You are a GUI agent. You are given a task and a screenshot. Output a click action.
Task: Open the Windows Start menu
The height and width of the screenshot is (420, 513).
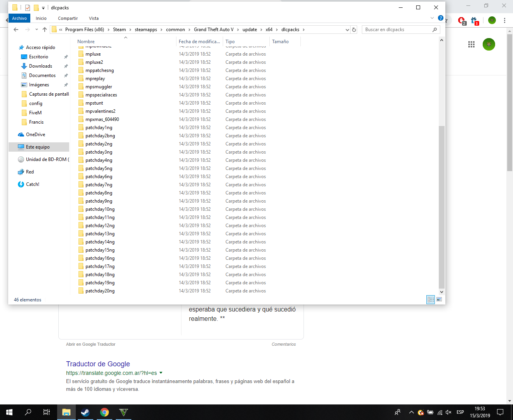[x=9, y=412]
